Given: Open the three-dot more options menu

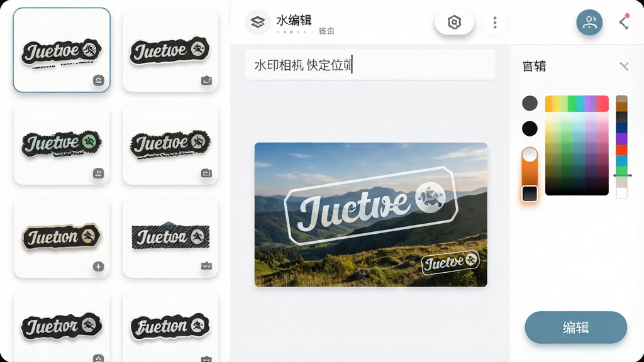Looking at the screenshot, I should (x=495, y=22).
